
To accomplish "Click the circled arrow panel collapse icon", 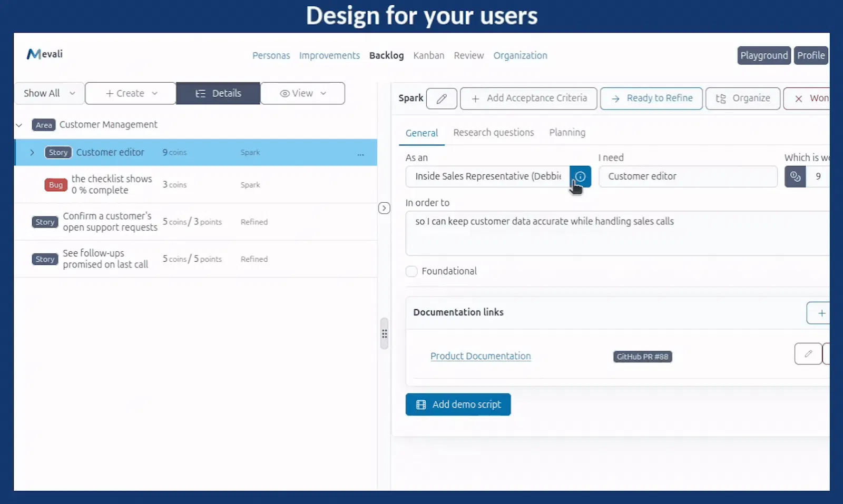I will 384,208.
